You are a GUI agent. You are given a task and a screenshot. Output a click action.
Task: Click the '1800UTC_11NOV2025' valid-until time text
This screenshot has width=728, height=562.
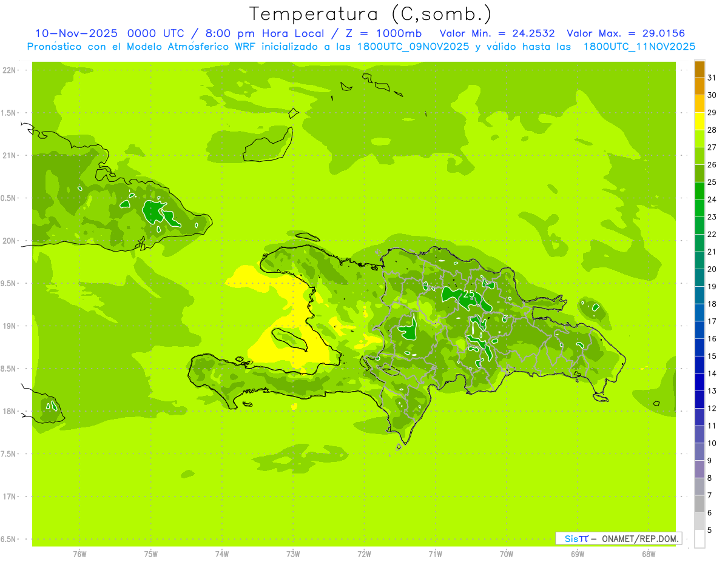point(639,47)
